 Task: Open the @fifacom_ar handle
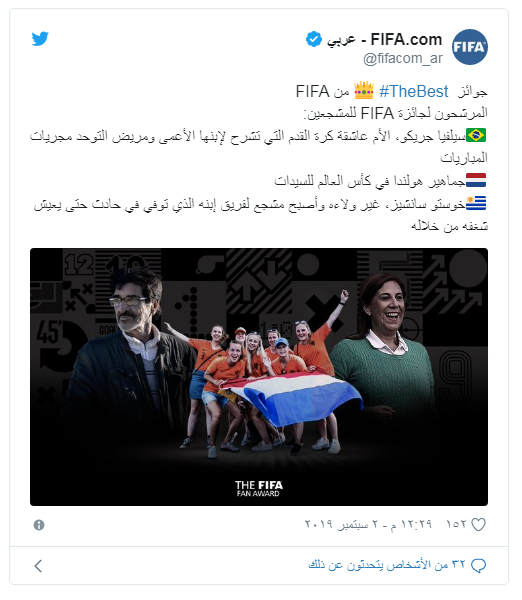coord(403,59)
